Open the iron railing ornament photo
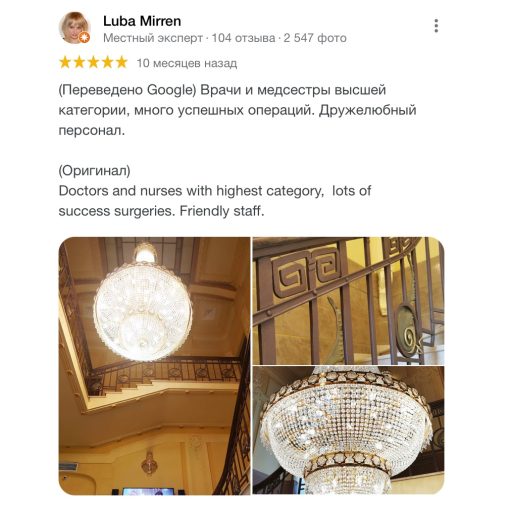Viewport: 510px width, 510px height. 348,300
